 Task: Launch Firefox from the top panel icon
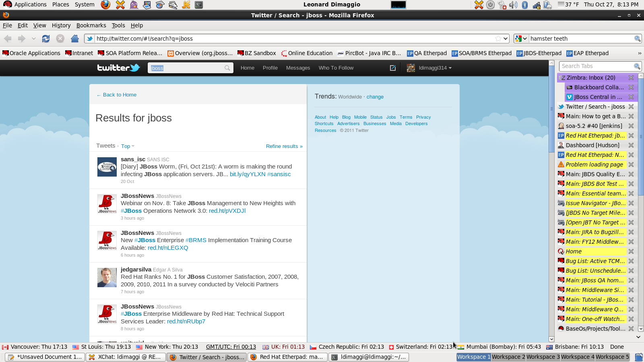pyautogui.click(x=105, y=4)
